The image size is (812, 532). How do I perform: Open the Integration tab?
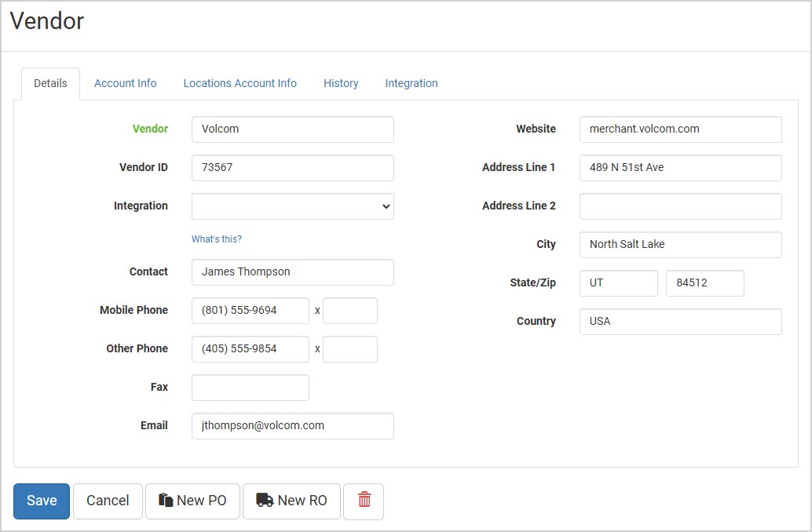pos(411,83)
